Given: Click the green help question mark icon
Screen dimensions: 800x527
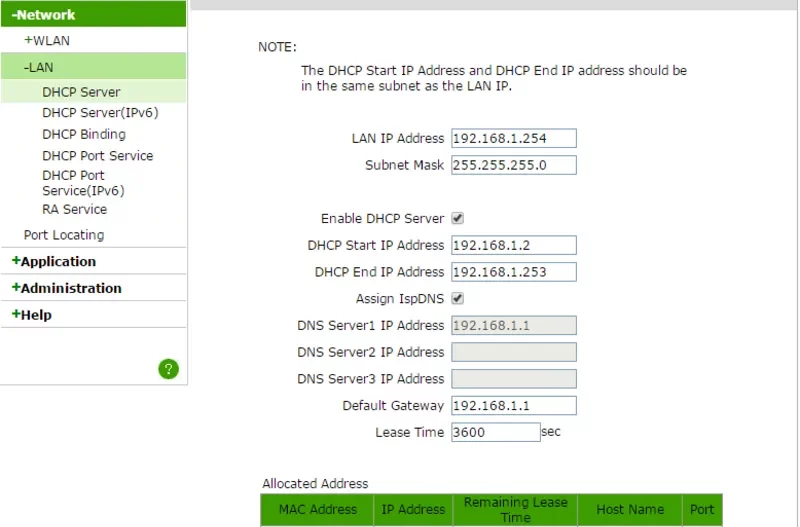Looking at the screenshot, I should click(168, 369).
